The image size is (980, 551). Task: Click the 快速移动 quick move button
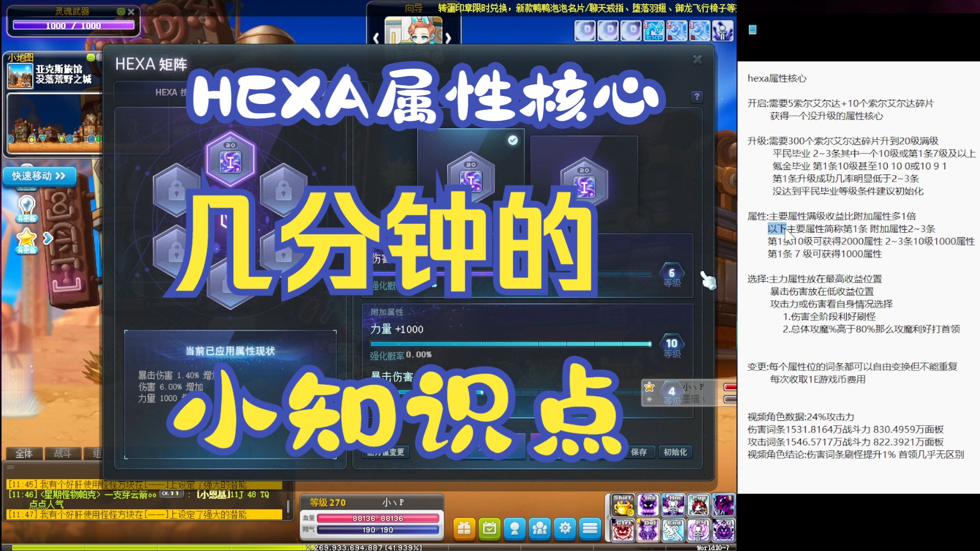[39, 176]
